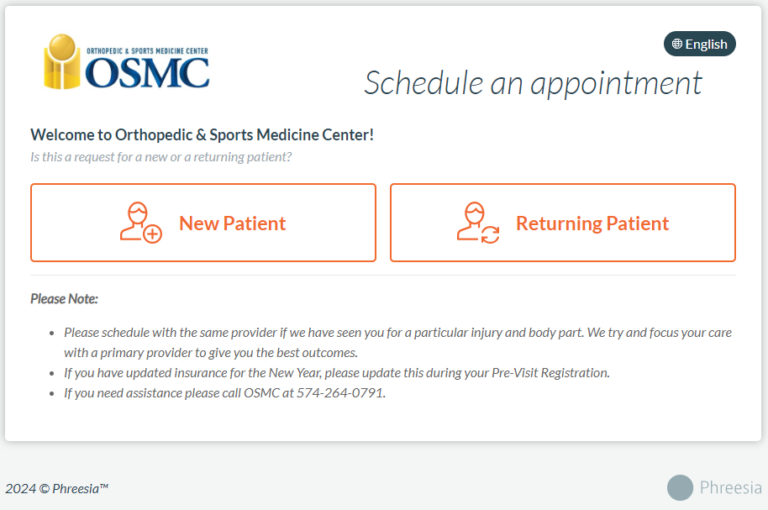The height and width of the screenshot is (510, 768).
Task: Open the English language selector
Action: coord(700,44)
